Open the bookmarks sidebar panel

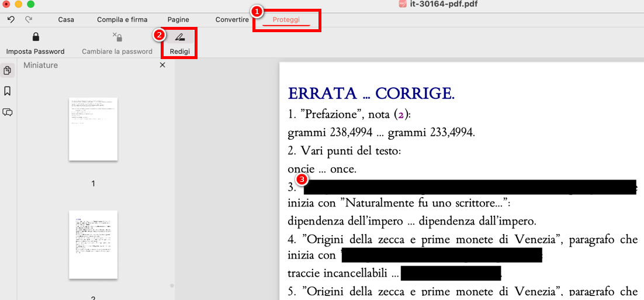pyautogui.click(x=7, y=91)
